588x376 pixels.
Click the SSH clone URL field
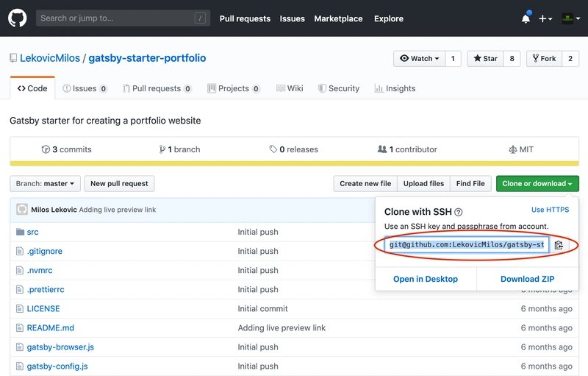[x=467, y=245]
